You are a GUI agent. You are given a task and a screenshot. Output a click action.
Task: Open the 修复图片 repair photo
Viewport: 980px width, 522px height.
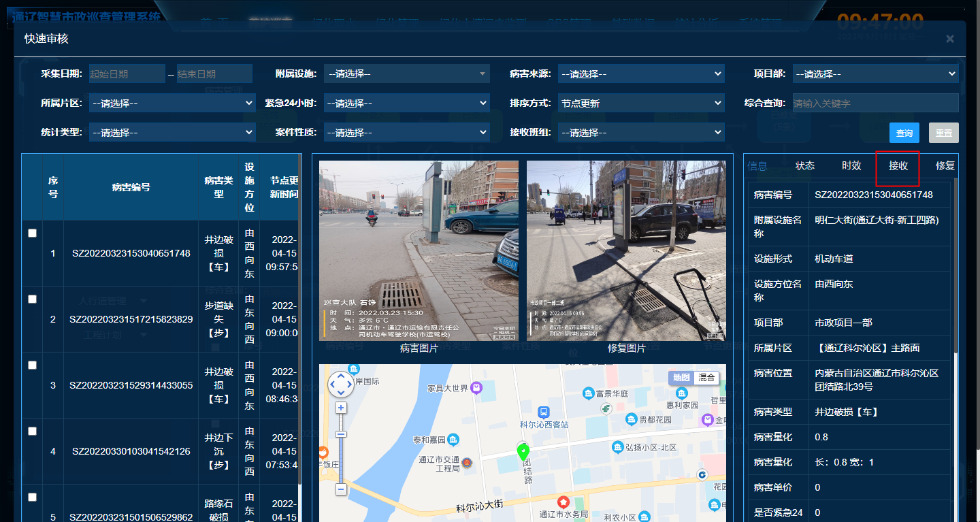626,250
